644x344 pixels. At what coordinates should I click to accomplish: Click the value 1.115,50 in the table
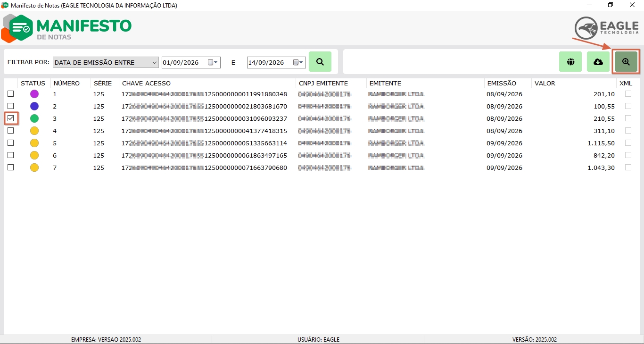pos(601,143)
